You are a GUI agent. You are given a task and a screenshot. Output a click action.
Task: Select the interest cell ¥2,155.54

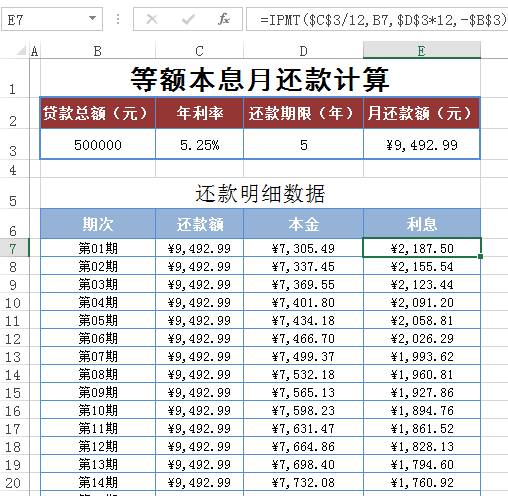[x=422, y=266]
